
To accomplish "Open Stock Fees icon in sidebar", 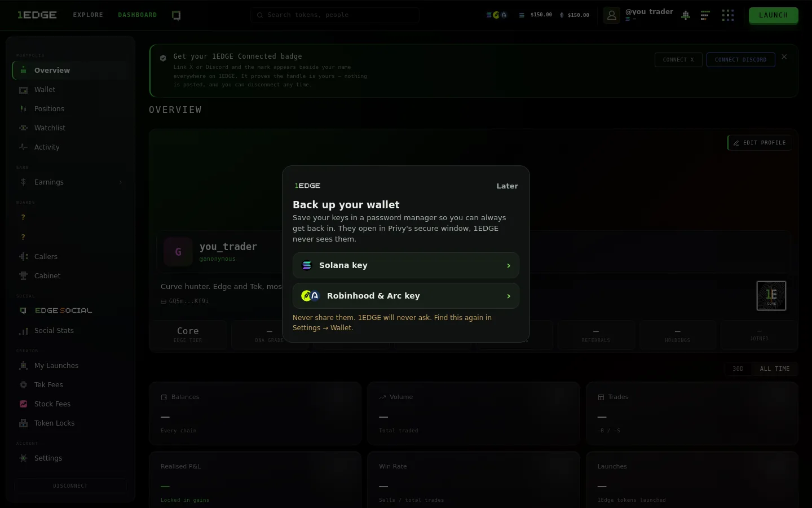I will (23, 404).
